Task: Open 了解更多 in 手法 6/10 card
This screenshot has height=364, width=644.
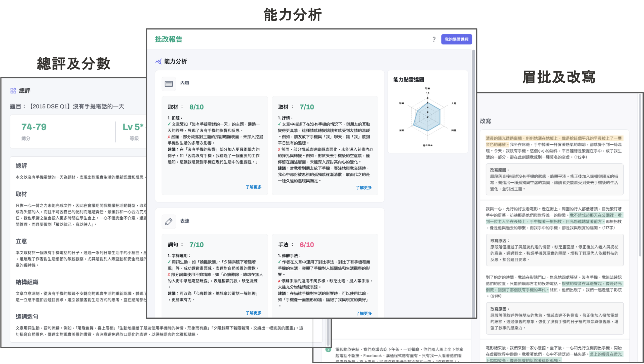Action: tap(364, 313)
